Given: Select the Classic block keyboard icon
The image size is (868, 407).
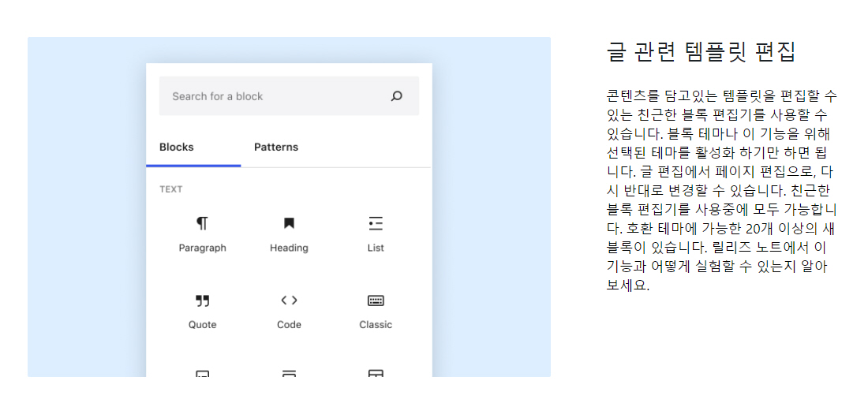Looking at the screenshot, I should coord(376,301).
